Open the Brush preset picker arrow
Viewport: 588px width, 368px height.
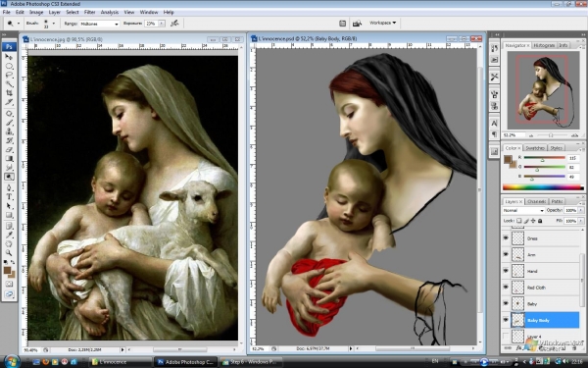pos(54,24)
